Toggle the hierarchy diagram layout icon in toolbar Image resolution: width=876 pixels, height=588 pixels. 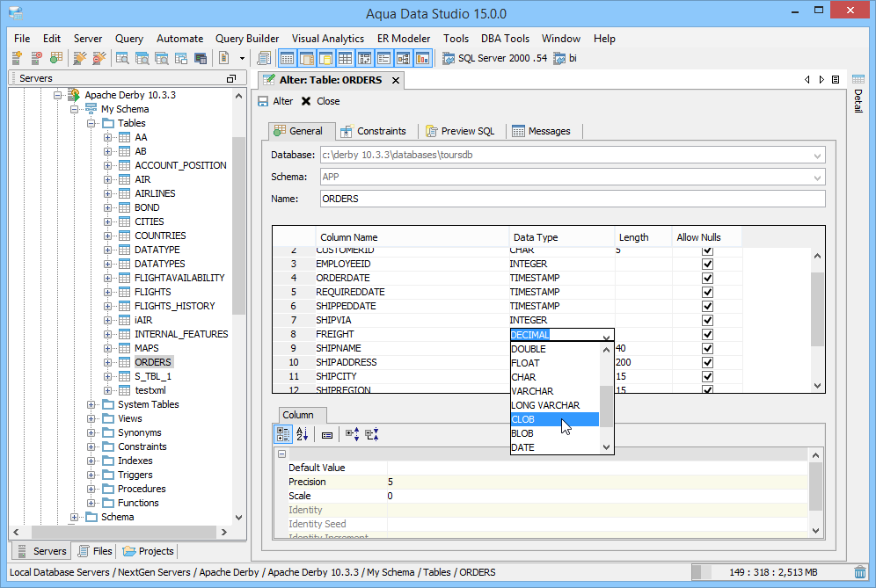[x=404, y=58]
